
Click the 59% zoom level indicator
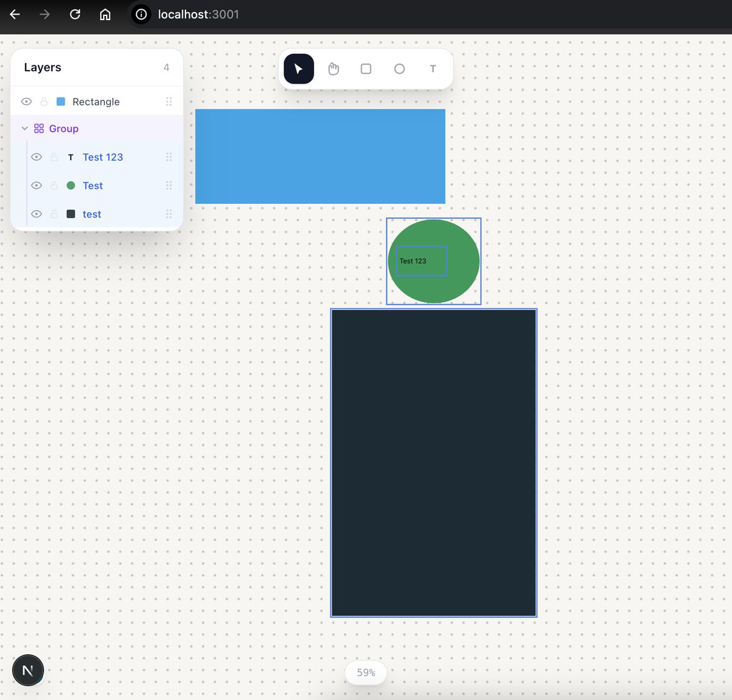[366, 673]
